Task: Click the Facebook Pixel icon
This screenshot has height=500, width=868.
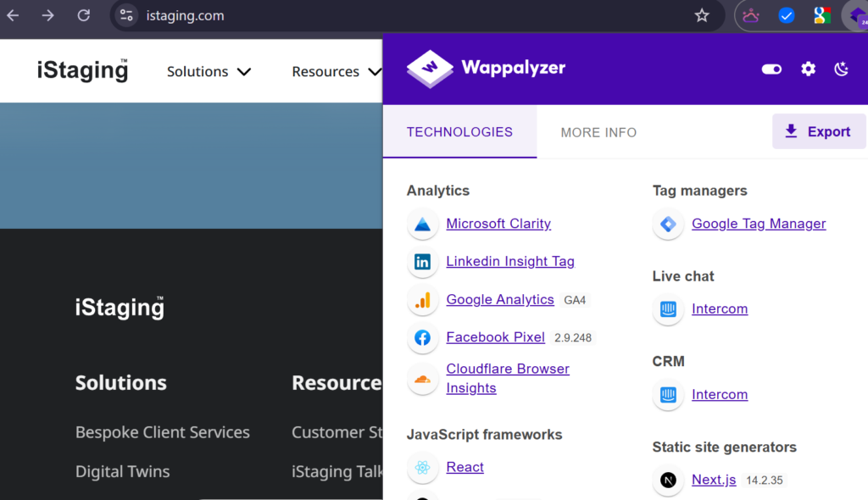Action: (x=422, y=338)
